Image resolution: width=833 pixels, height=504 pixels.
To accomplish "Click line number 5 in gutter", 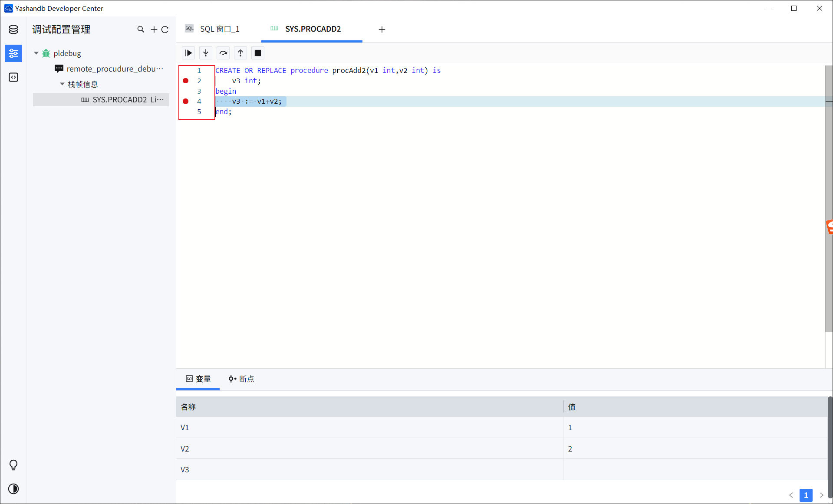I will (199, 111).
